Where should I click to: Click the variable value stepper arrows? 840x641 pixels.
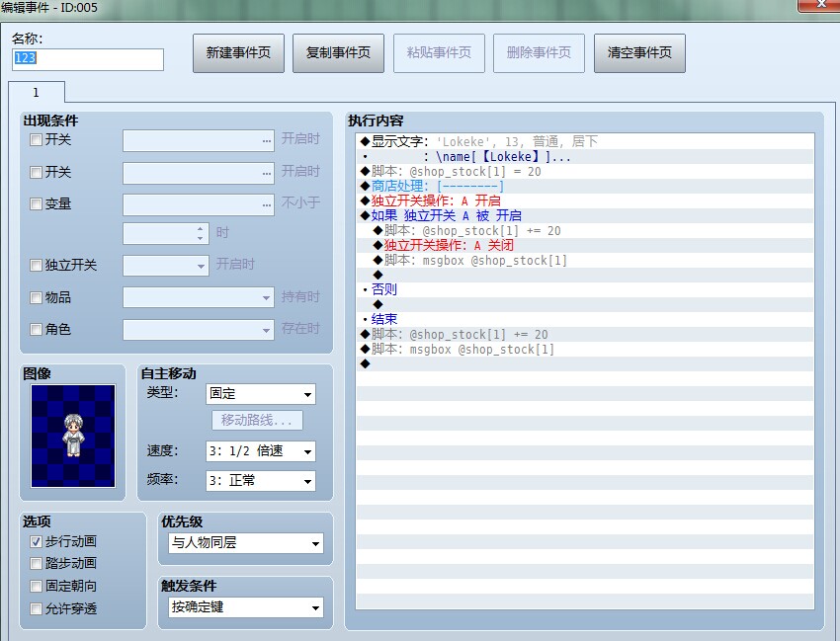[x=200, y=233]
